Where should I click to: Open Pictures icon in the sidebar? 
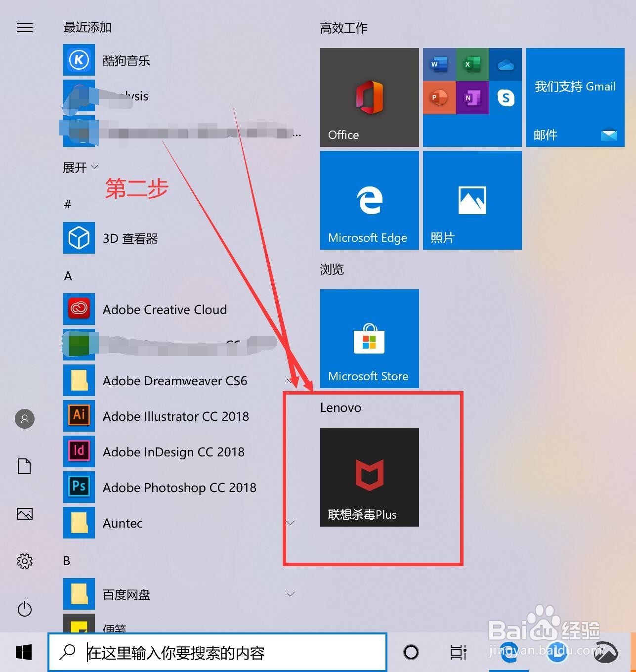pyautogui.click(x=25, y=514)
